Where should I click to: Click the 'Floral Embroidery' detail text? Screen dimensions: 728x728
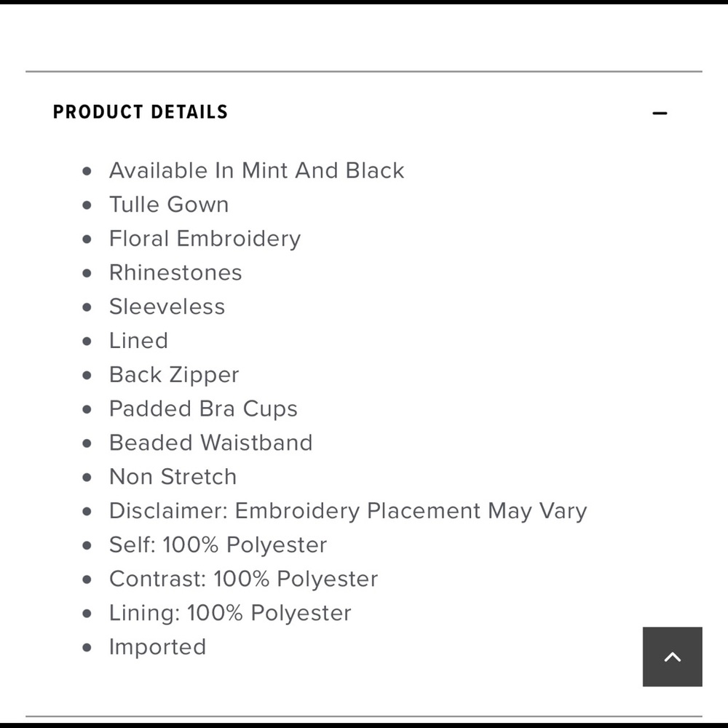(x=205, y=239)
